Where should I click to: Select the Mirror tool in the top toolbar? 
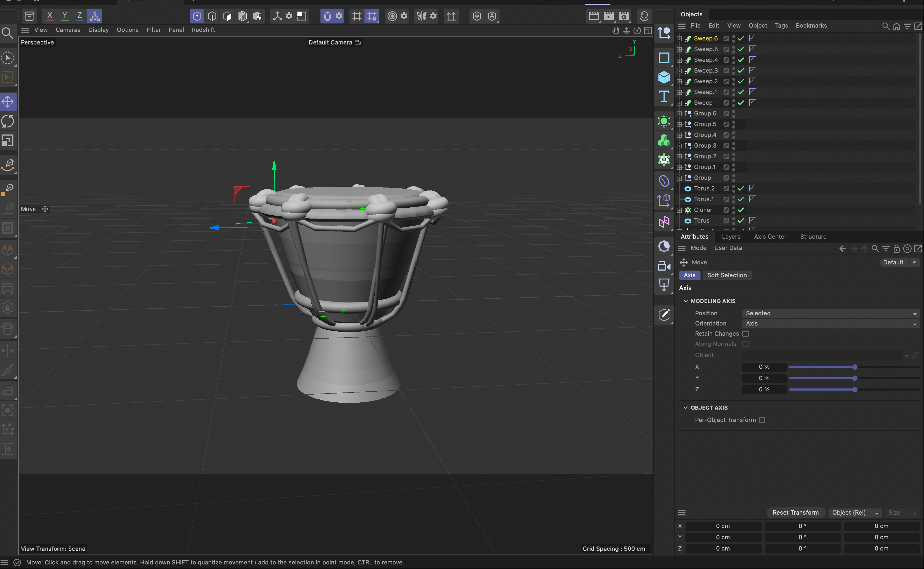[x=421, y=16]
